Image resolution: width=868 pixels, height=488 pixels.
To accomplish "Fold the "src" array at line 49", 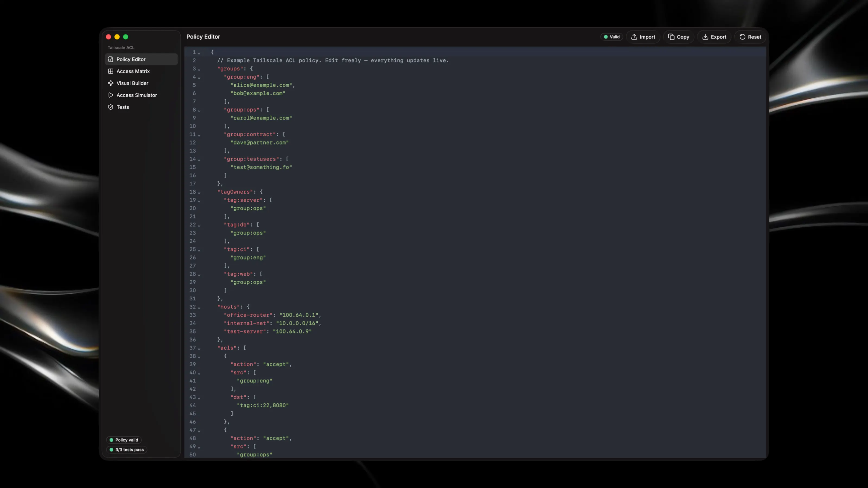I will tap(199, 447).
